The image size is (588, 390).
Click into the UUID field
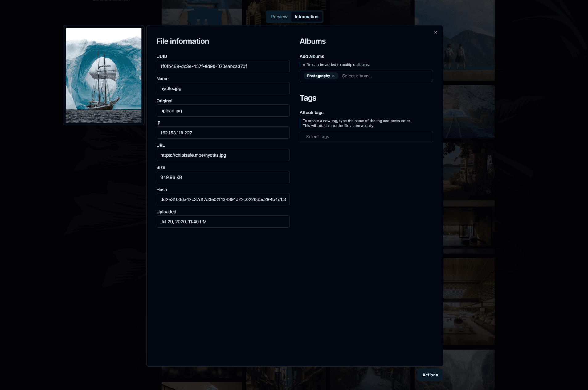pyautogui.click(x=223, y=66)
